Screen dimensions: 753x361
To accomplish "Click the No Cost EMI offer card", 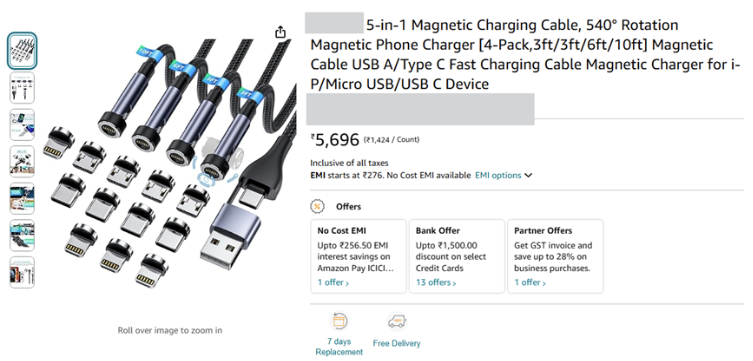I will point(358,256).
